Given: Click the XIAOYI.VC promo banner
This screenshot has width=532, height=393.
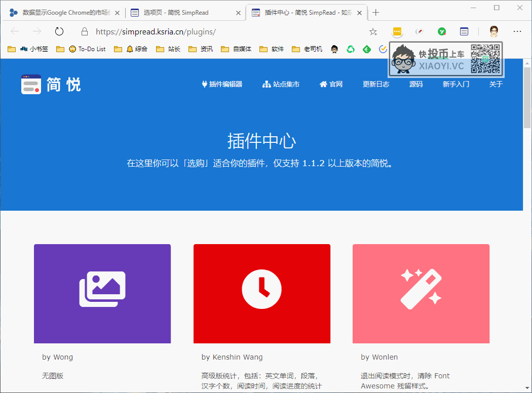Looking at the screenshot, I should point(446,60).
